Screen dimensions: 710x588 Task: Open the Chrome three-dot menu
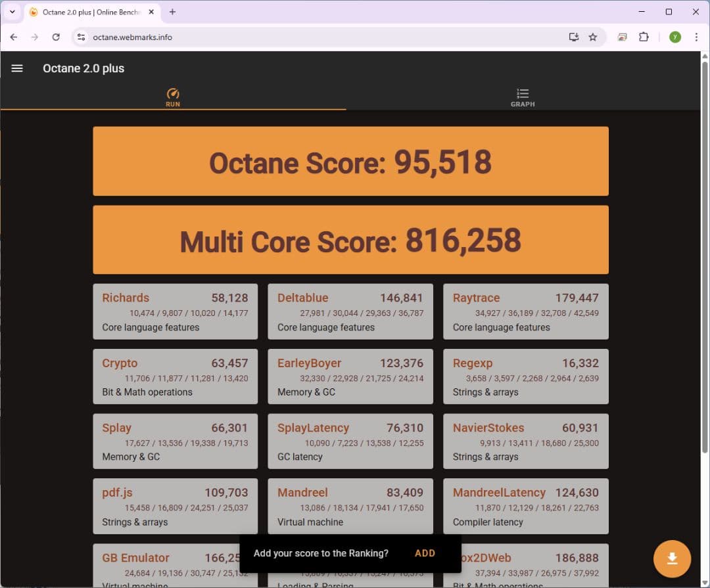[x=696, y=37]
